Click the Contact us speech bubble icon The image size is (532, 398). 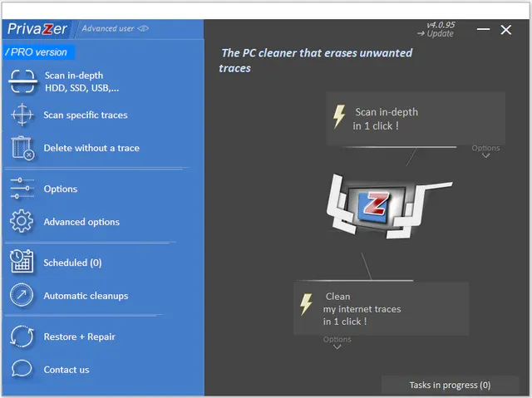point(22,370)
